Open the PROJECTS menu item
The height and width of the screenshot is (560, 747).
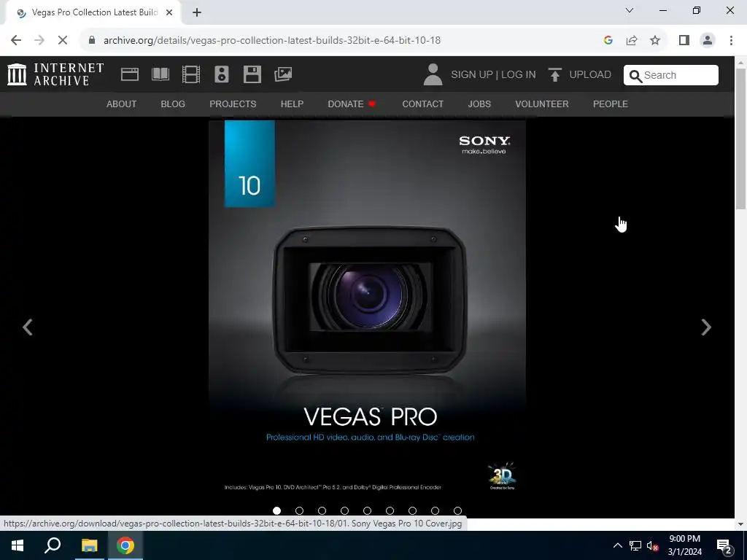coord(233,104)
